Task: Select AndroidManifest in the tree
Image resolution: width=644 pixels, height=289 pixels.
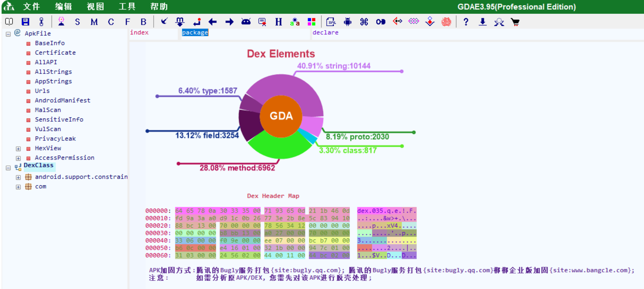Action: 62,100
